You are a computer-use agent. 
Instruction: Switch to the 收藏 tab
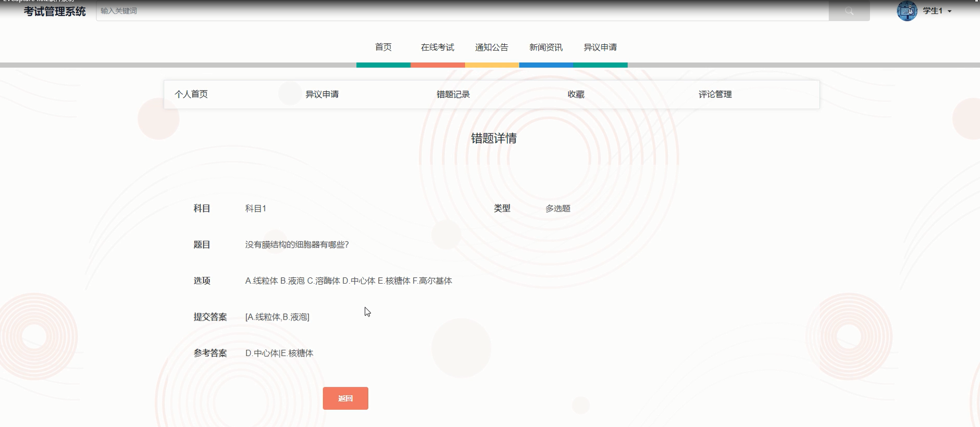click(x=576, y=94)
